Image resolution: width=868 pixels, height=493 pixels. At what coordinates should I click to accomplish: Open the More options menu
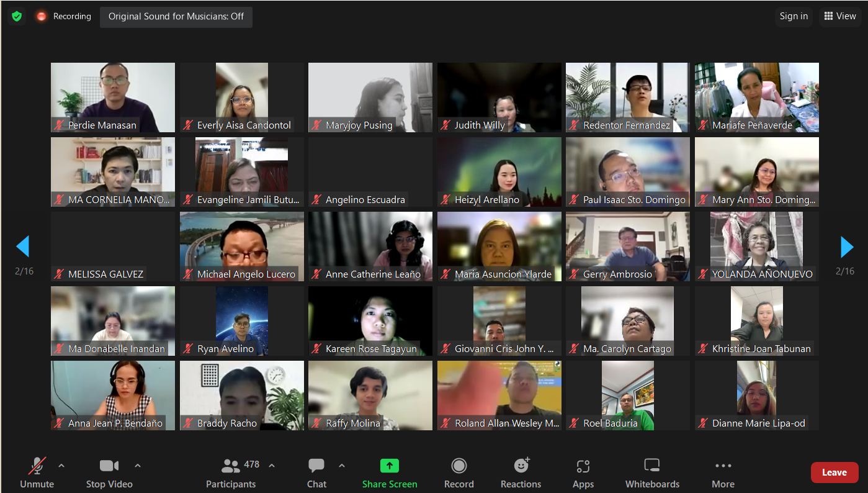coord(723,473)
